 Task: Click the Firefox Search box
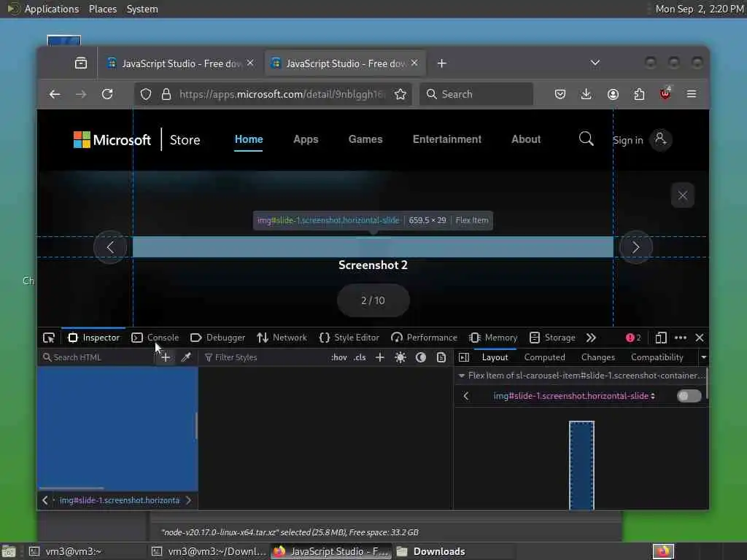coord(476,94)
